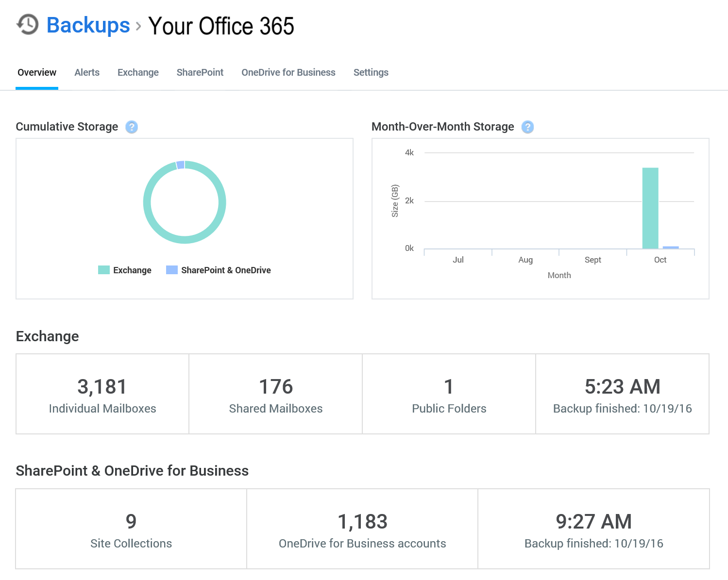Click the 9:27 AM backup finished card
Viewport: 728px width, 580px height.
[x=594, y=529]
